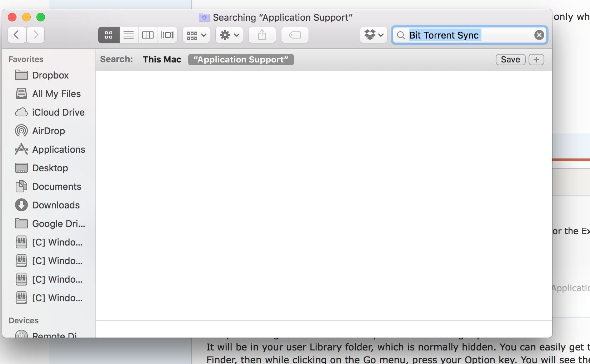
Task: Go back with the left chevron button
Action: [17, 35]
